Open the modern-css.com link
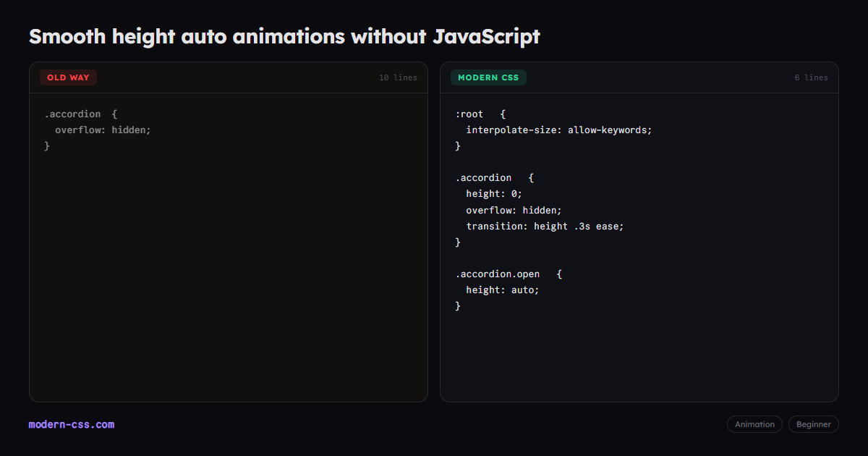The image size is (868, 456). 72,424
